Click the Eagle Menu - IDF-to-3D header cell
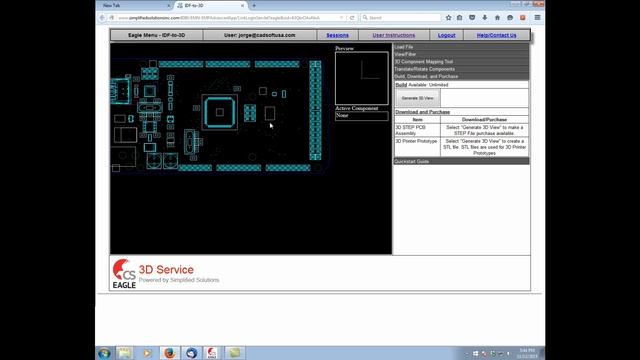Image resolution: width=640 pixels, height=360 pixels. point(156,35)
